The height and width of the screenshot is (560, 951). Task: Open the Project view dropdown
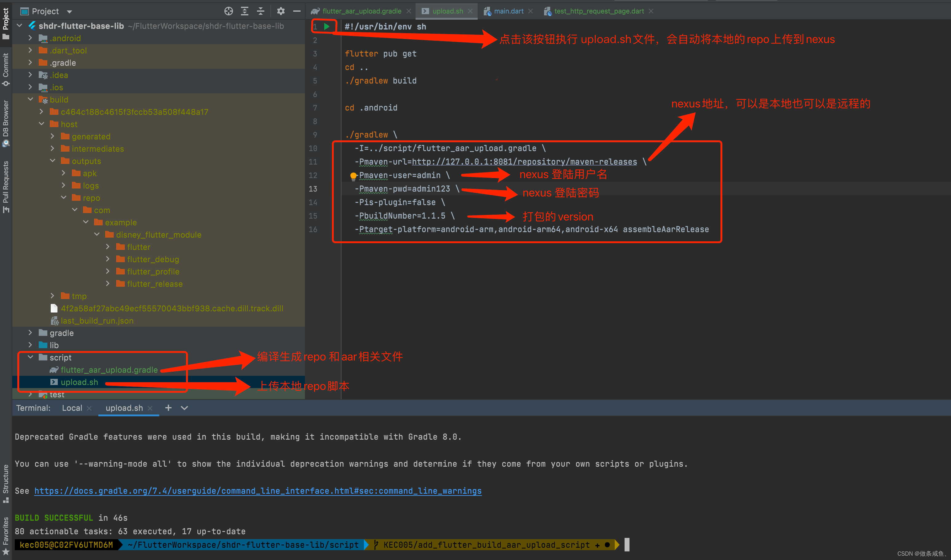(x=69, y=11)
